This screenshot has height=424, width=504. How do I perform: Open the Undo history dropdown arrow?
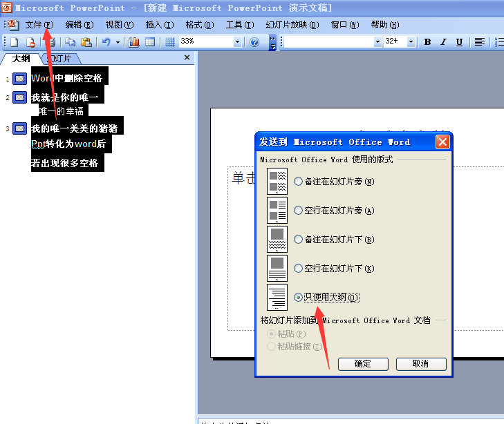click(x=118, y=42)
